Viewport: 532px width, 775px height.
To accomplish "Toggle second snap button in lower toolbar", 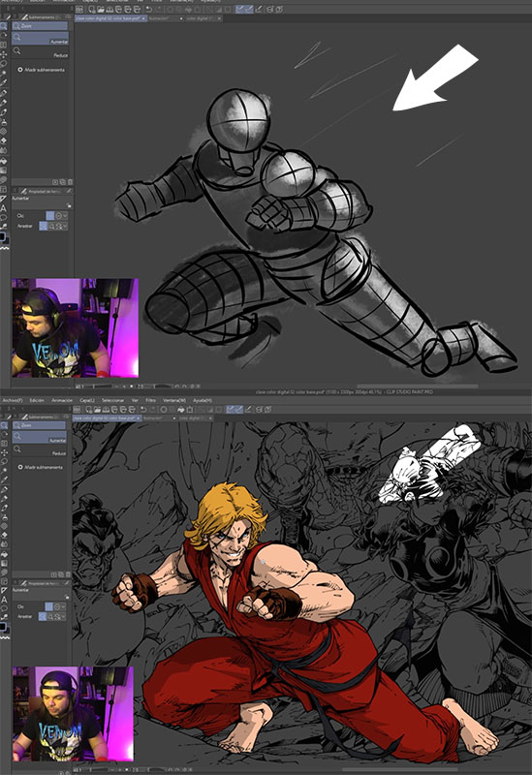I will click(x=238, y=409).
